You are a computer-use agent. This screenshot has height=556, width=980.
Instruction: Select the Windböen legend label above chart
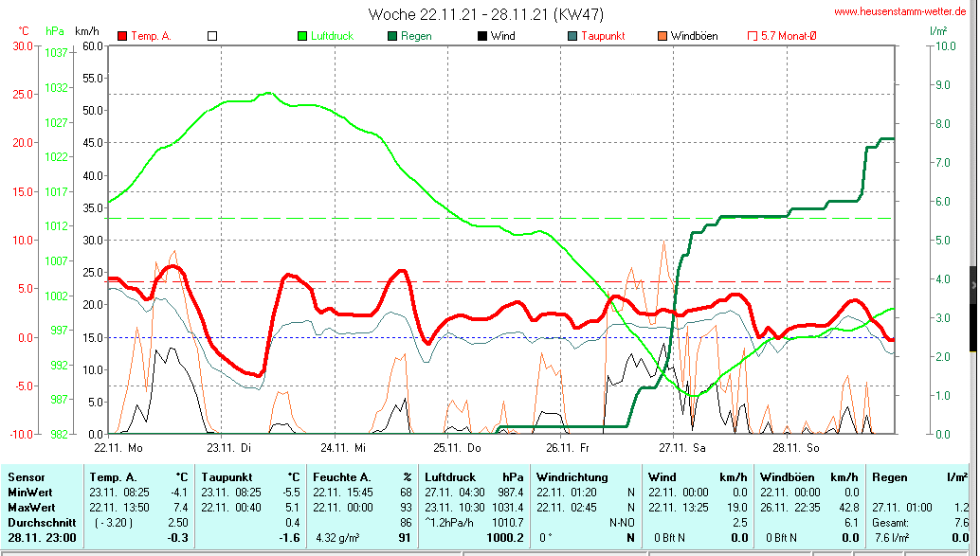[695, 36]
